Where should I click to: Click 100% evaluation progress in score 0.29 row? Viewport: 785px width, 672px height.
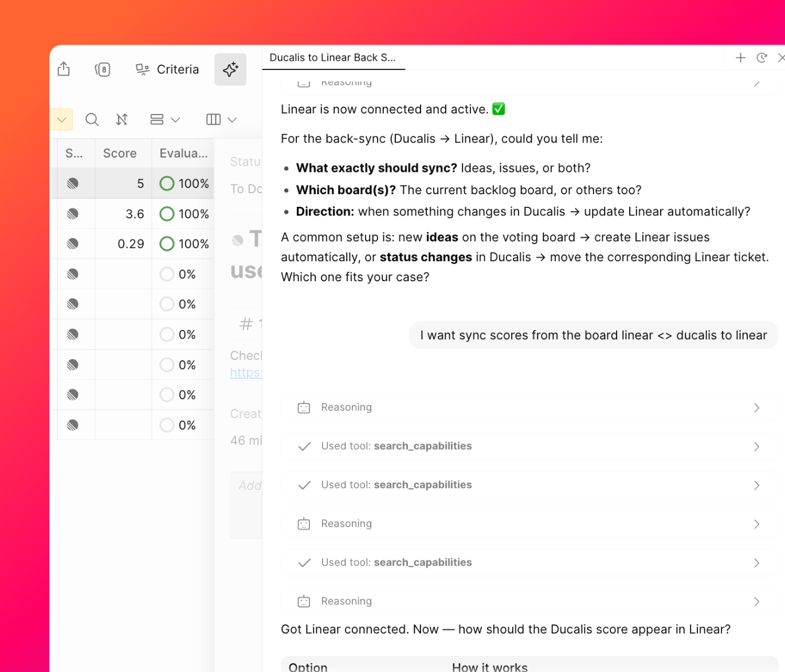pyautogui.click(x=184, y=243)
